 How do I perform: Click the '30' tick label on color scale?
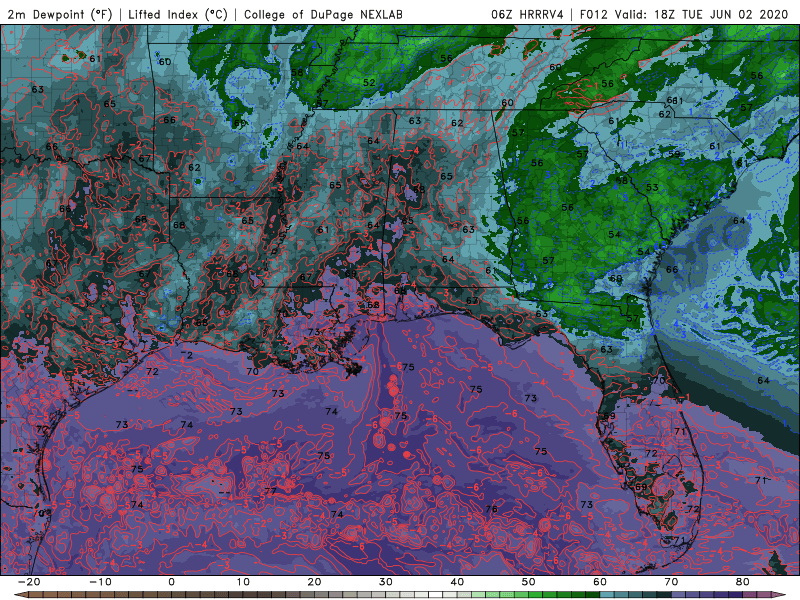click(x=386, y=582)
